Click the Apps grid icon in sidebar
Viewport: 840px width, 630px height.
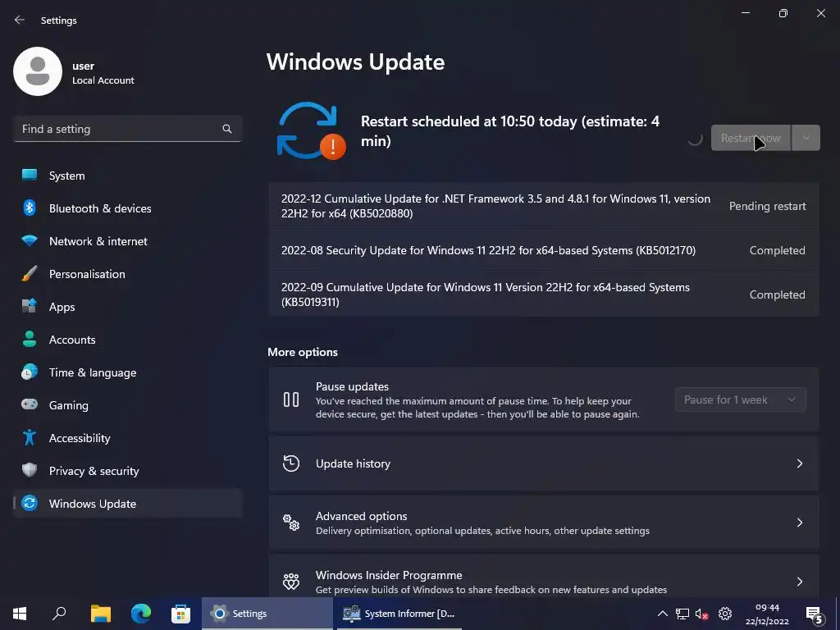[30, 306]
